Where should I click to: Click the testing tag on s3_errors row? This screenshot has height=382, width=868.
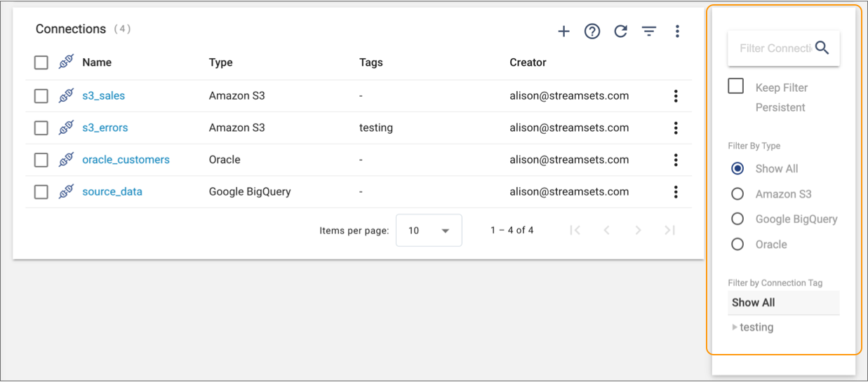[x=375, y=128]
